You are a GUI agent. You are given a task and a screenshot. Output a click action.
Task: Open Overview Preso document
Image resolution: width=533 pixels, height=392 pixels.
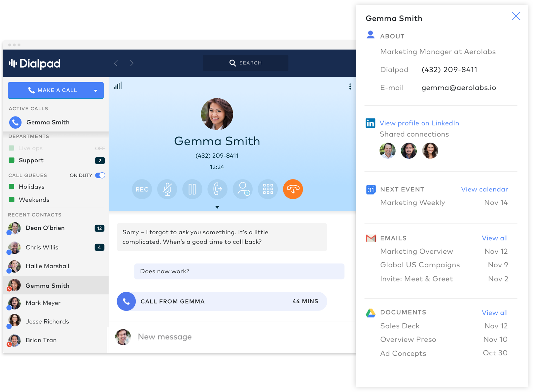coord(444,340)
